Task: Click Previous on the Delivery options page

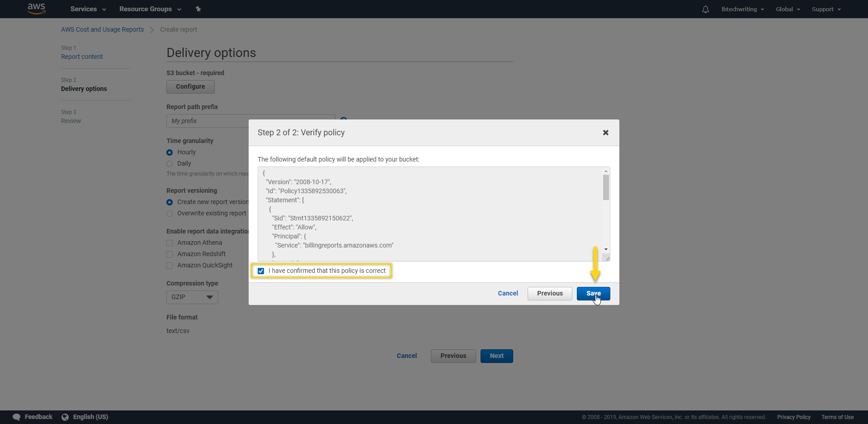Action: point(453,356)
